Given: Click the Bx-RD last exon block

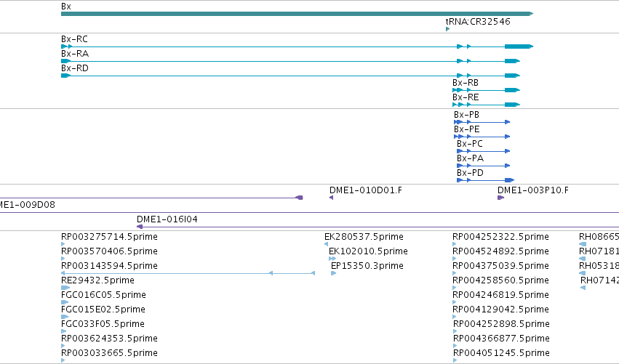Looking at the screenshot, I should [x=512, y=76].
